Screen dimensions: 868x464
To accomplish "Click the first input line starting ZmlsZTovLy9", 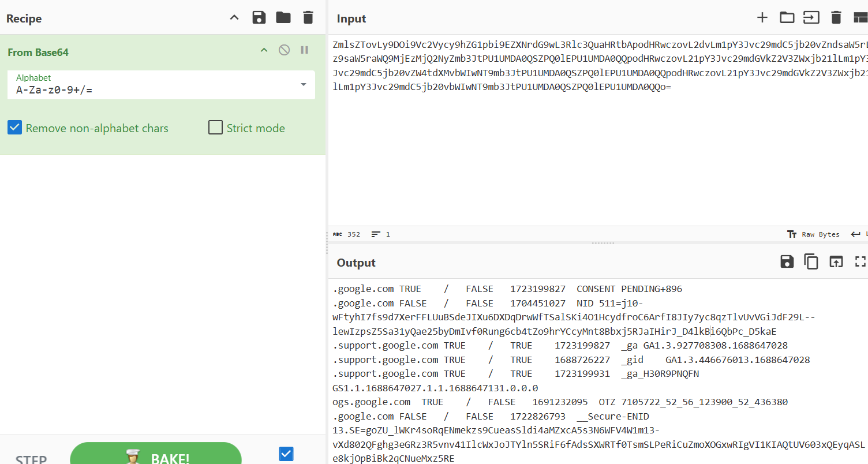I will (600, 44).
